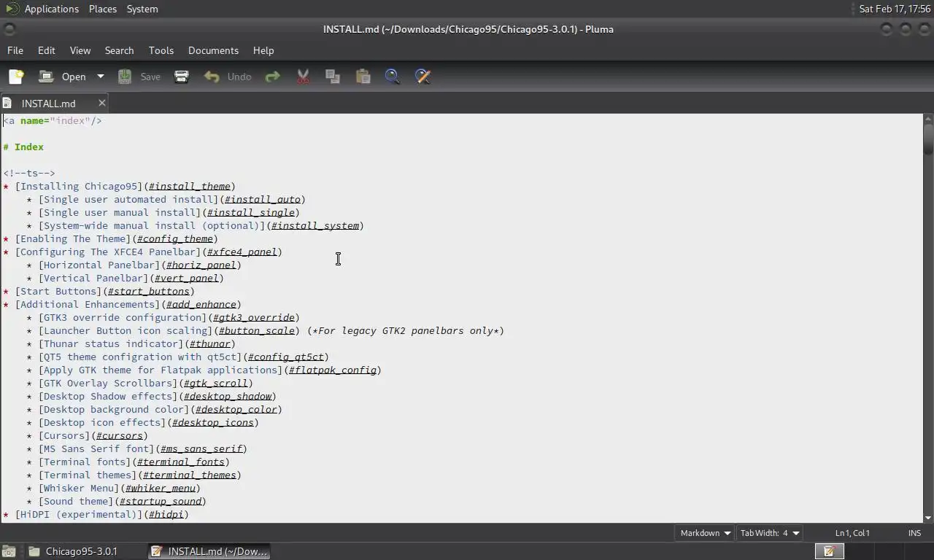Click the '# Index' heading line
934x560 pixels.
[x=23, y=147]
